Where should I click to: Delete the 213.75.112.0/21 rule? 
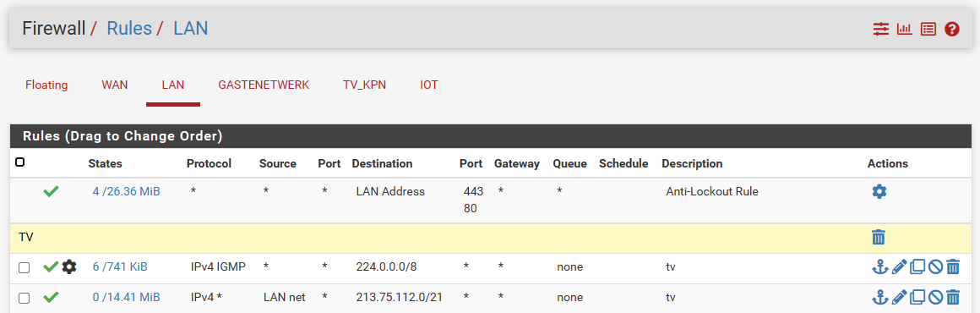[952, 298]
